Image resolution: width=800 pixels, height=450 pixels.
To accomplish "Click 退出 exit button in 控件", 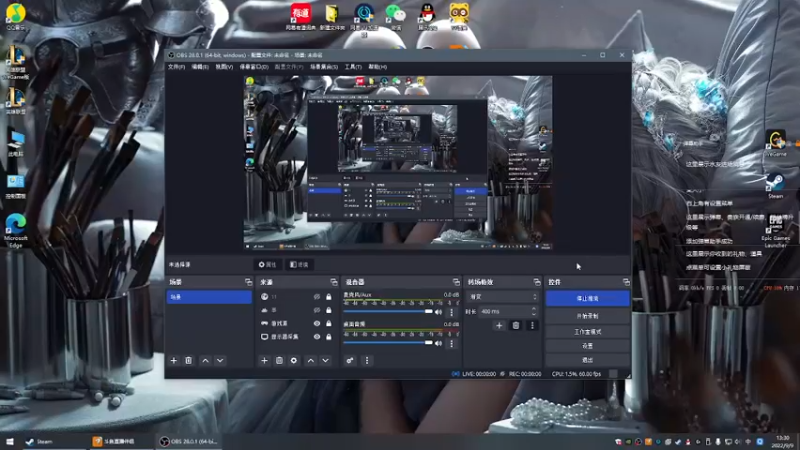I will click(x=587, y=360).
